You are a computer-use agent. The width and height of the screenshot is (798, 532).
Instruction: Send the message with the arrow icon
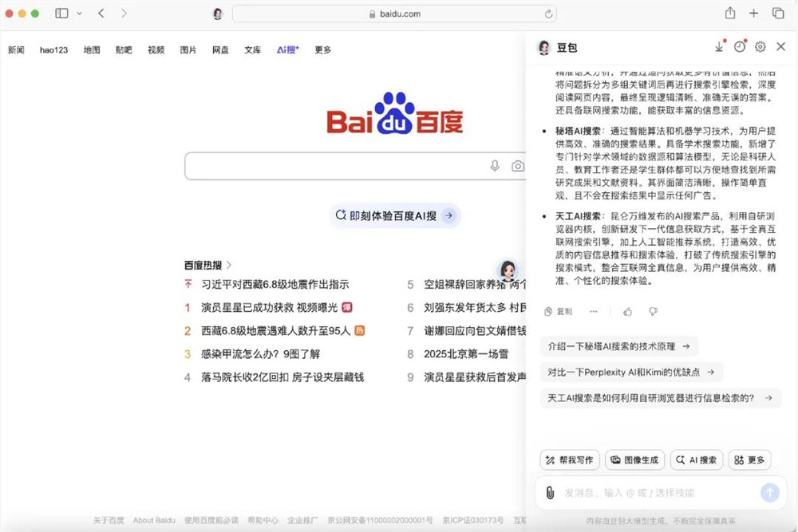point(770,493)
